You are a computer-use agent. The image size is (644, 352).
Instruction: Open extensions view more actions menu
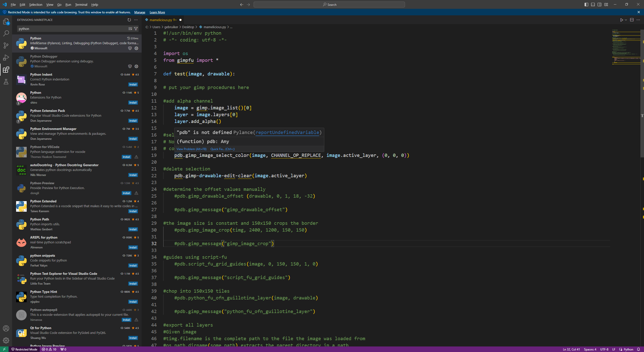[136, 20]
